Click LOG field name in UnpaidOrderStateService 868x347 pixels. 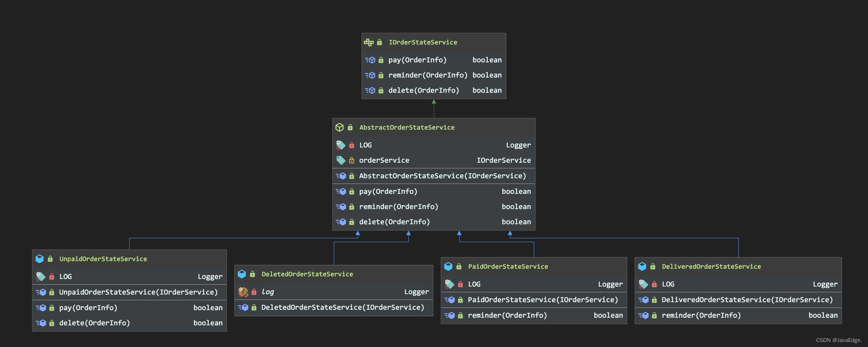coord(65,277)
